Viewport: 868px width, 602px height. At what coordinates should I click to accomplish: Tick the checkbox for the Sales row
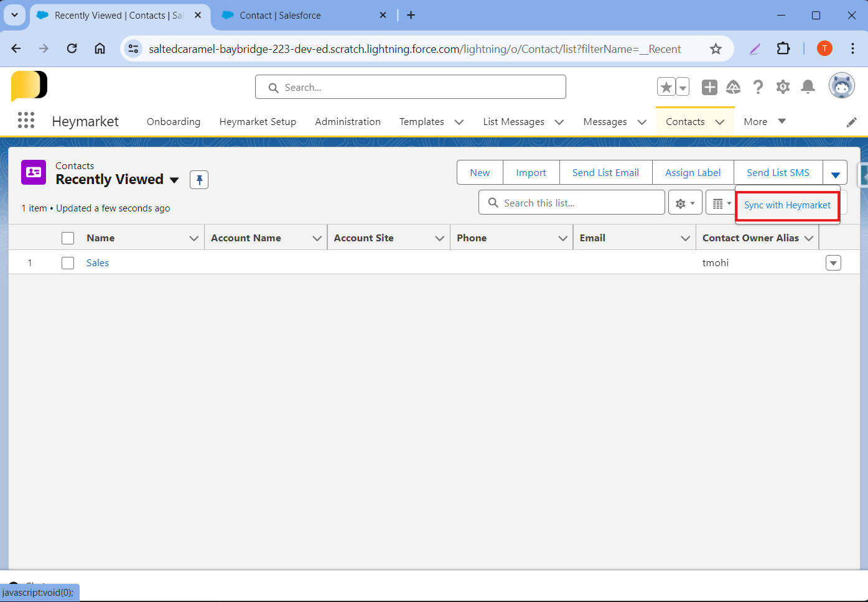(x=68, y=263)
